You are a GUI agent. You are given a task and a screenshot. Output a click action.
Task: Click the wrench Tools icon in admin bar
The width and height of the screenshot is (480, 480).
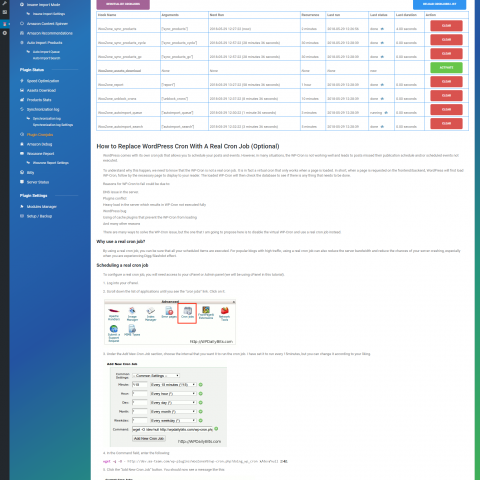(5, 3)
